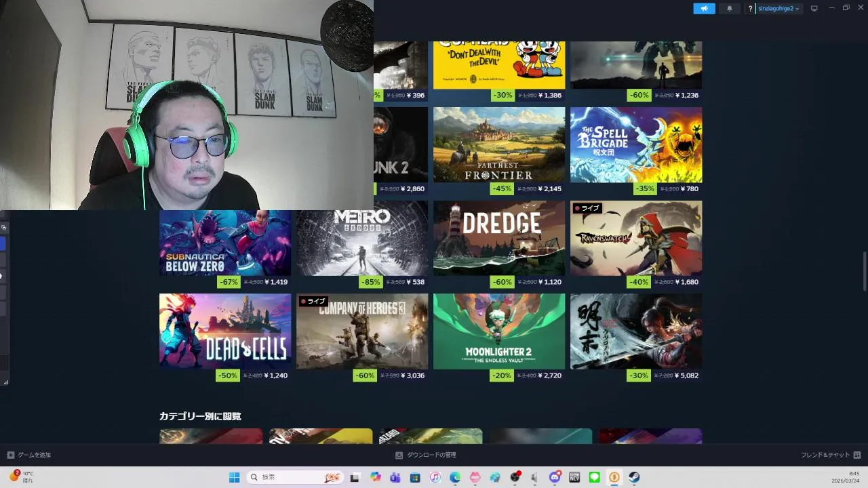The width and height of the screenshot is (868, 488).
Task: Click the ライブ badge on Company of Heroes 3
Action: pos(313,301)
